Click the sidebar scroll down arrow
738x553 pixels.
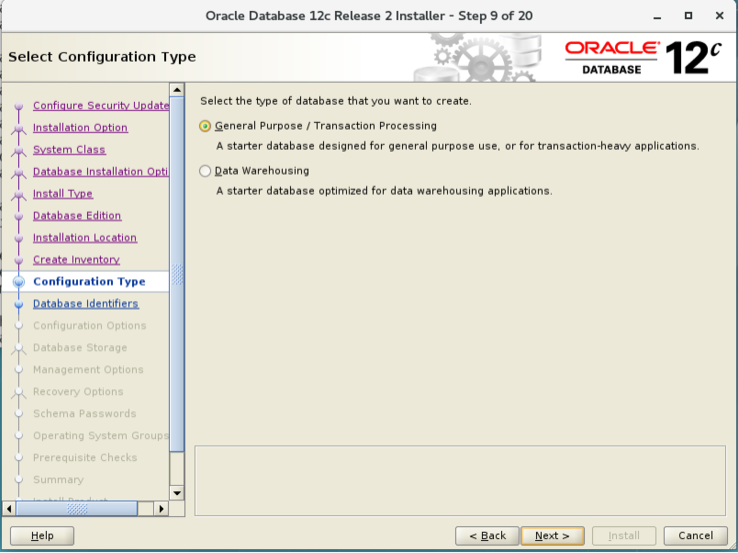click(177, 493)
